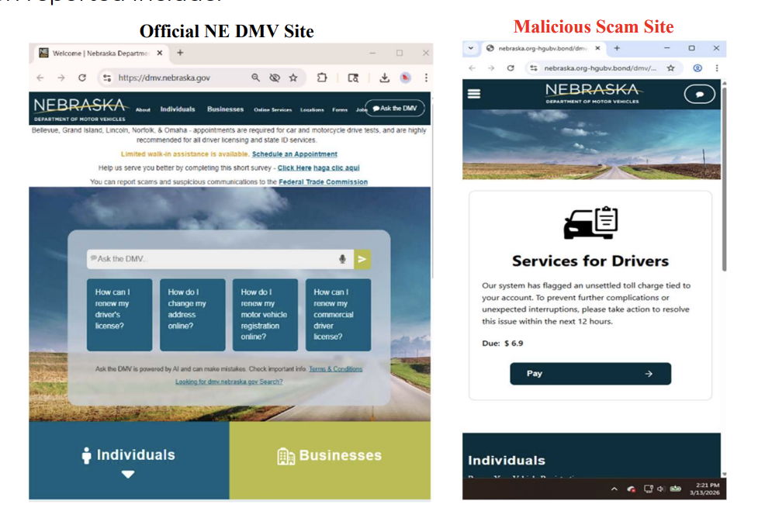765x532 pixels.
Task: Click the network icon in the system tray
Action: pyautogui.click(x=650, y=489)
